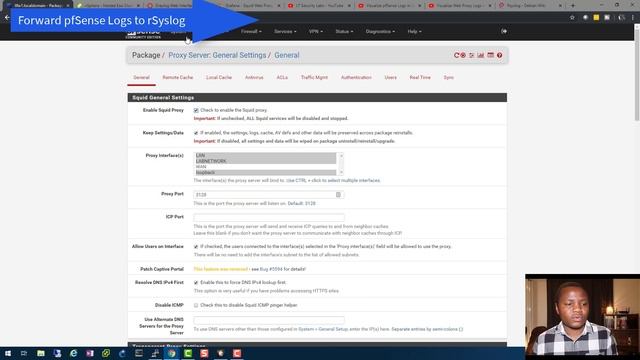
Task: Open Proxy Server: General Settings breadcrumb link
Action: pyautogui.click(x=217, y=55)
